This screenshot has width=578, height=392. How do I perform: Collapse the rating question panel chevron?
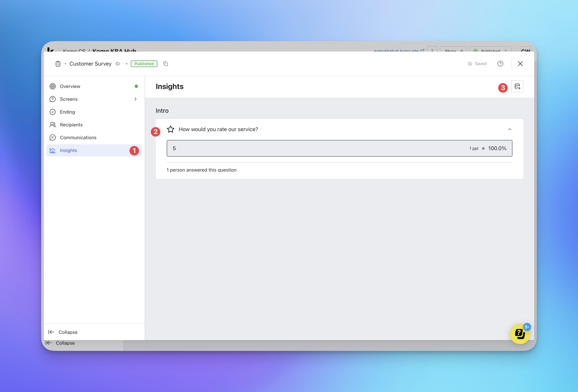click(510, 129)
